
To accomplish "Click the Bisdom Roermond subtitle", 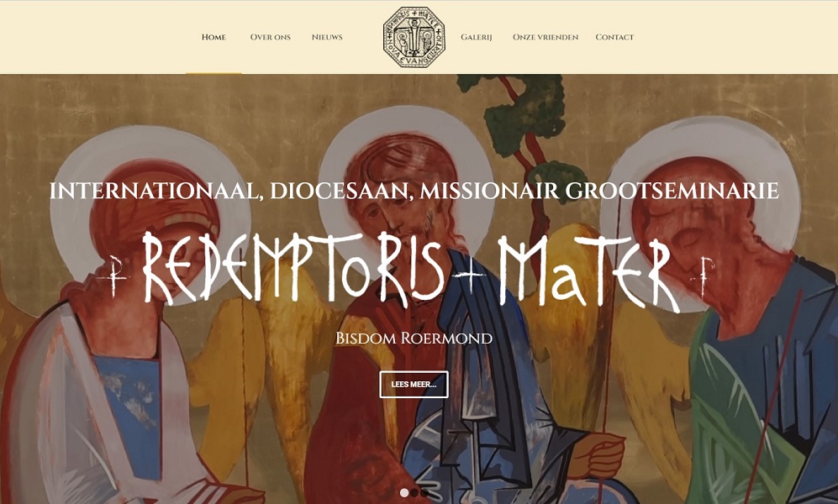I will [414, 338].
